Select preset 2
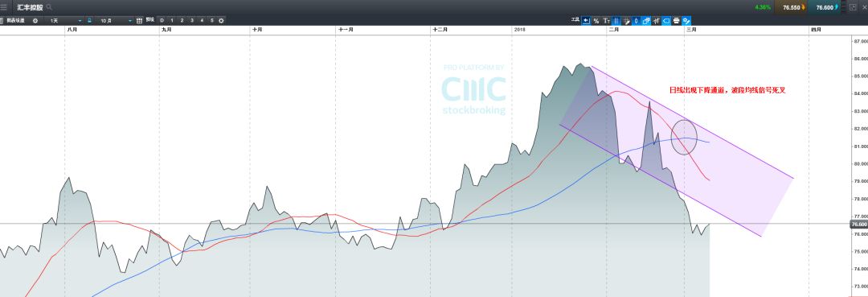Screen dimensions: 868x297 pos(182,20)
